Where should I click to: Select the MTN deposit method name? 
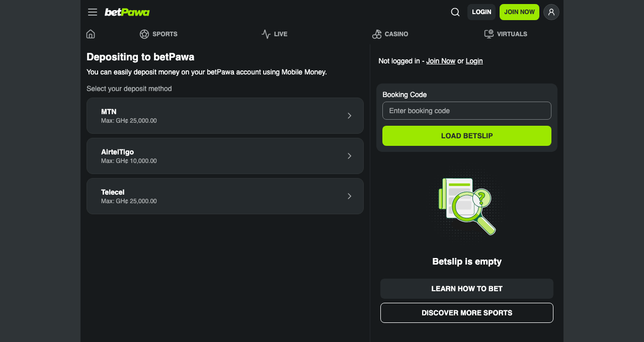[109, 112]
